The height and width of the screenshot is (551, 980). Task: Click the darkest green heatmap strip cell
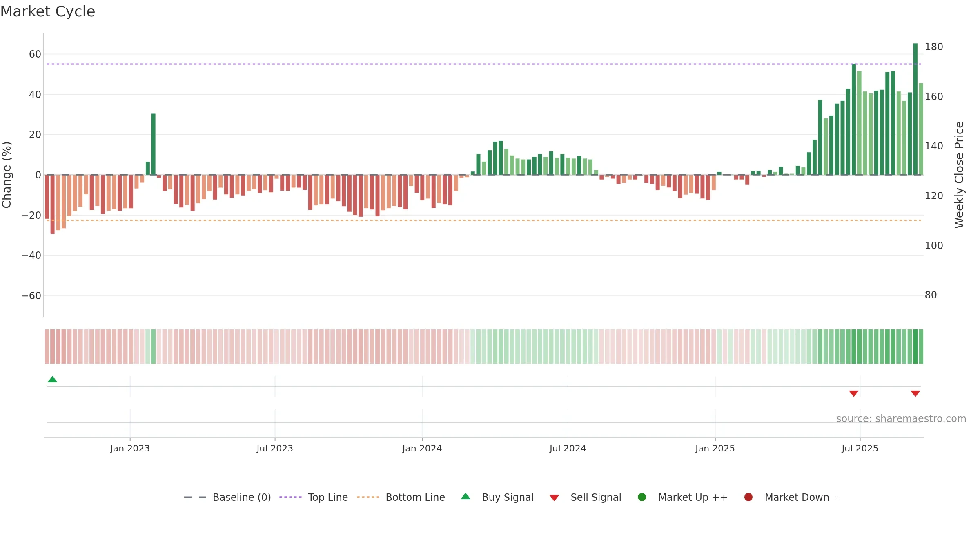pos(915,347)
